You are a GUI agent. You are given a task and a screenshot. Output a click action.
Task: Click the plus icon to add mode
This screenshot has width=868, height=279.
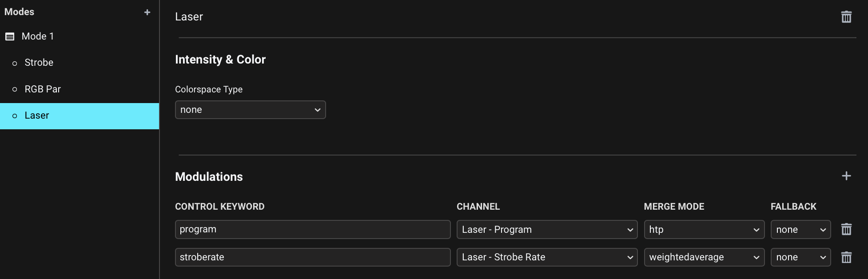147,12
